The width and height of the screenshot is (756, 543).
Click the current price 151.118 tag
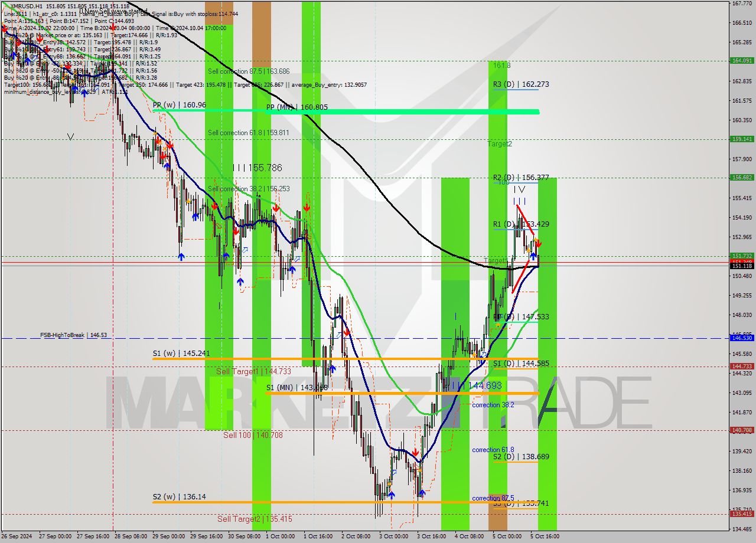click(742, 266)
